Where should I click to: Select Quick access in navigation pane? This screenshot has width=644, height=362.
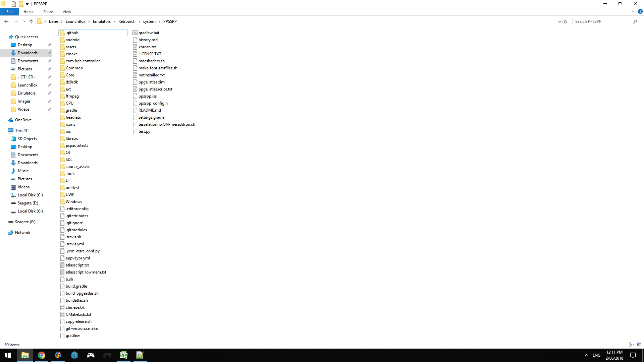tap(26, 37)
